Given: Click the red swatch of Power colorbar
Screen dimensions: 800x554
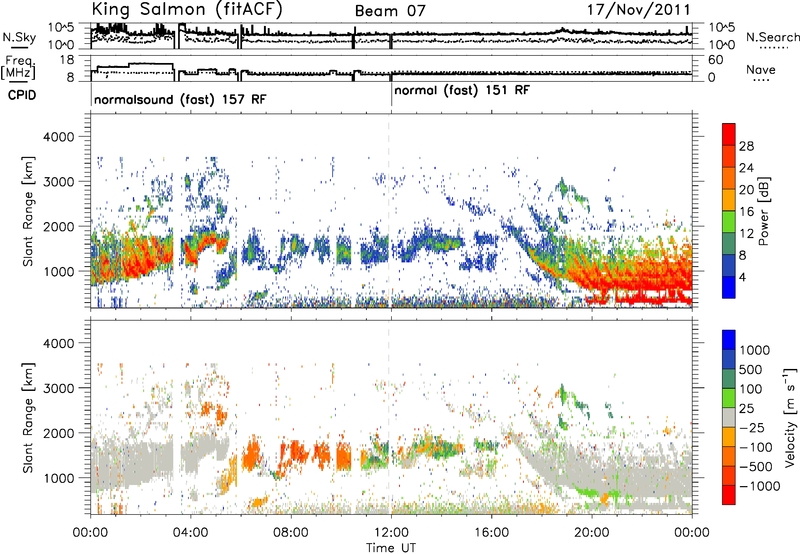Looking at the screenshot, I should click(729, 135).
